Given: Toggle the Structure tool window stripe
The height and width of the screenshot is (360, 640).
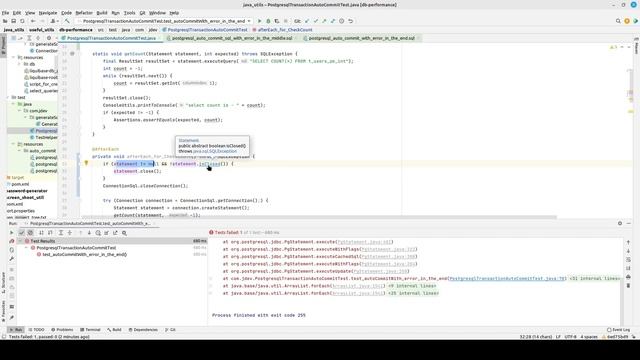Looking at the screenshot, I should tap(3, 282).
